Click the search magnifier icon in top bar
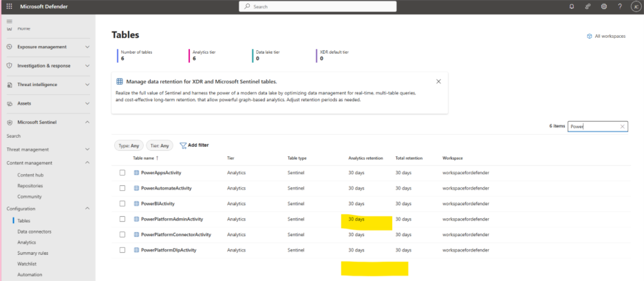Image resolution: width=644 pixels, height=281 pixels. pyautogui.click(x=247, y=7)
